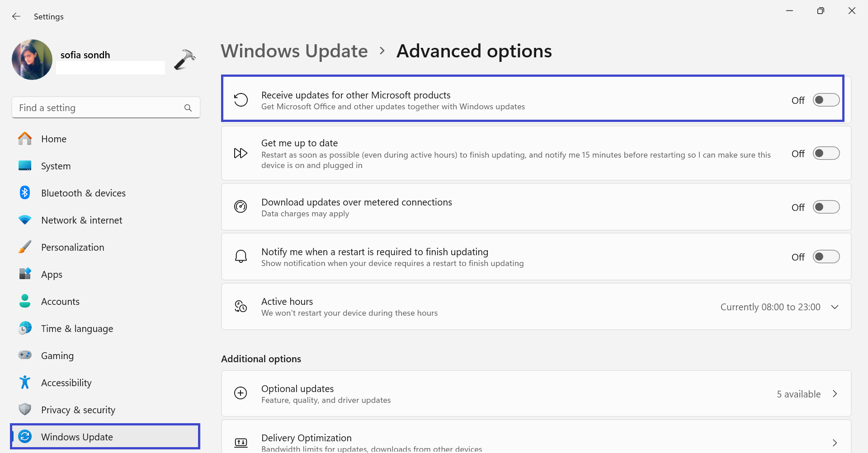The width and height of the screenshot is (868, 453).
Task: Open the sofia sondh profile picture
Action: [32, 60]
